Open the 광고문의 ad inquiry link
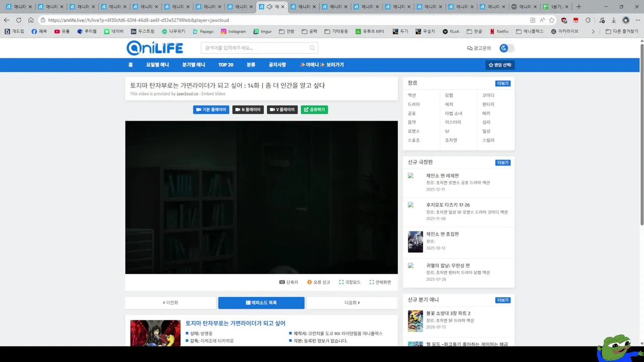This screenshot has width=644, height=362. [x=479, y=48]
